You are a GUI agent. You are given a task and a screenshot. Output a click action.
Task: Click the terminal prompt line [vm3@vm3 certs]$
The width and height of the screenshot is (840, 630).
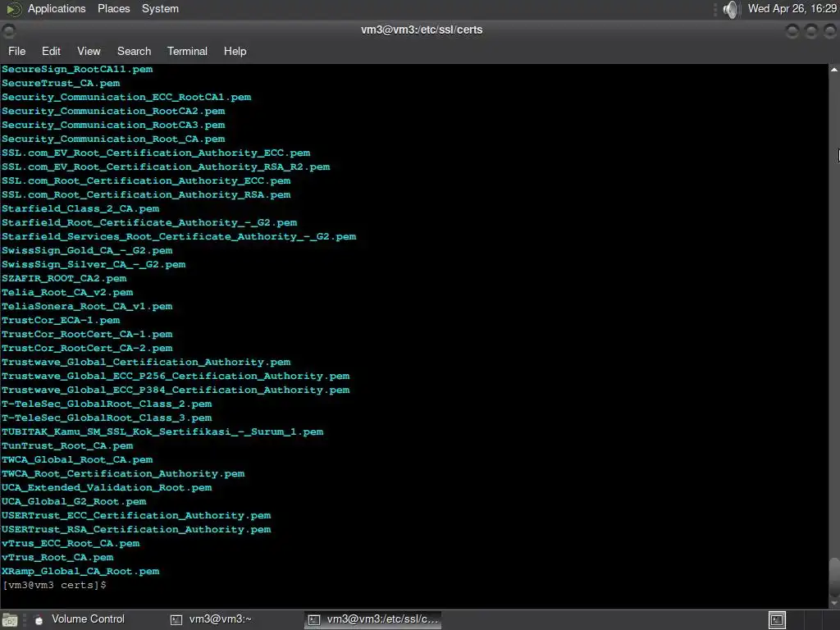click(x=54, y=585)
